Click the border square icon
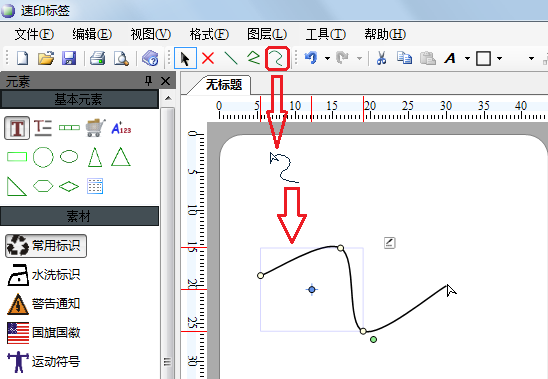Screen dimensions: 548x379 [483, 58]
